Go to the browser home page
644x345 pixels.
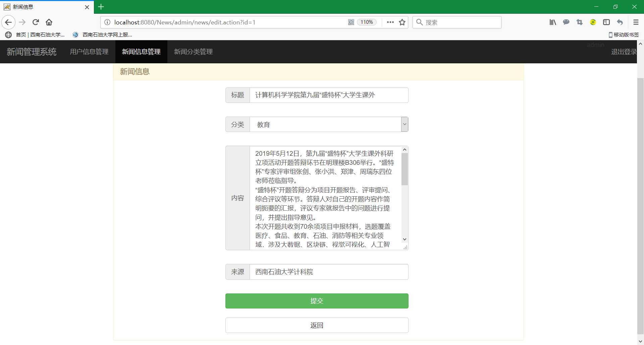tap(49, 22)
